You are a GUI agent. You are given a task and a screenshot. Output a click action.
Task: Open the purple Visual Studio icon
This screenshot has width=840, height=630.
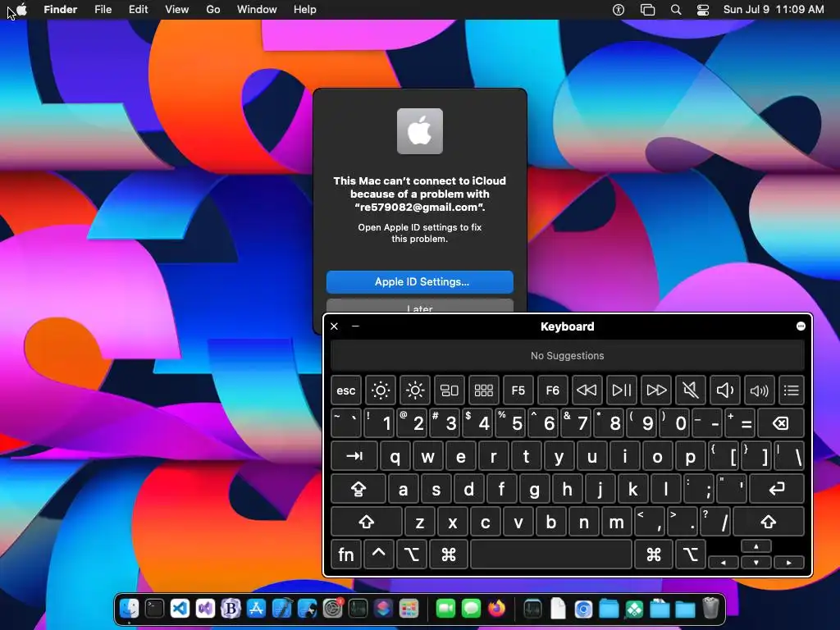coord(206,609)
